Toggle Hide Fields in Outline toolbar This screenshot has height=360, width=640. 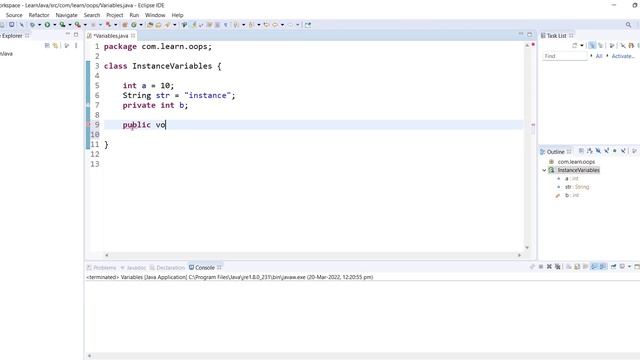click(598, 151)
